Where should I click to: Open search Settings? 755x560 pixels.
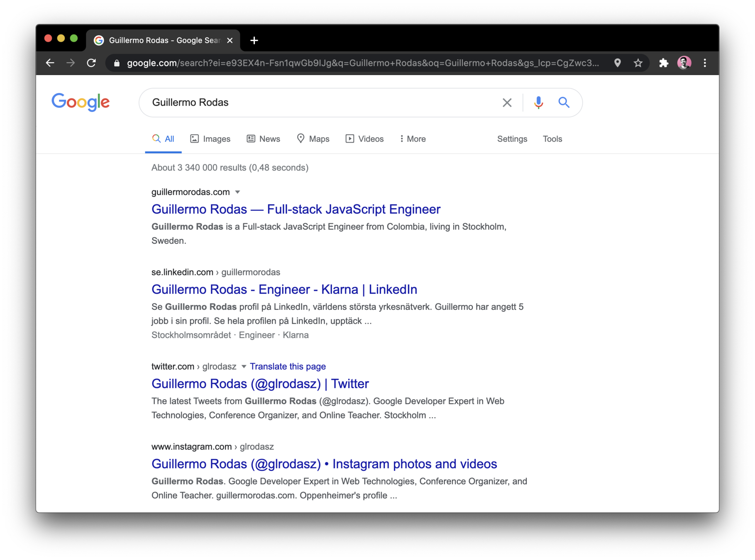click(512, 139)
